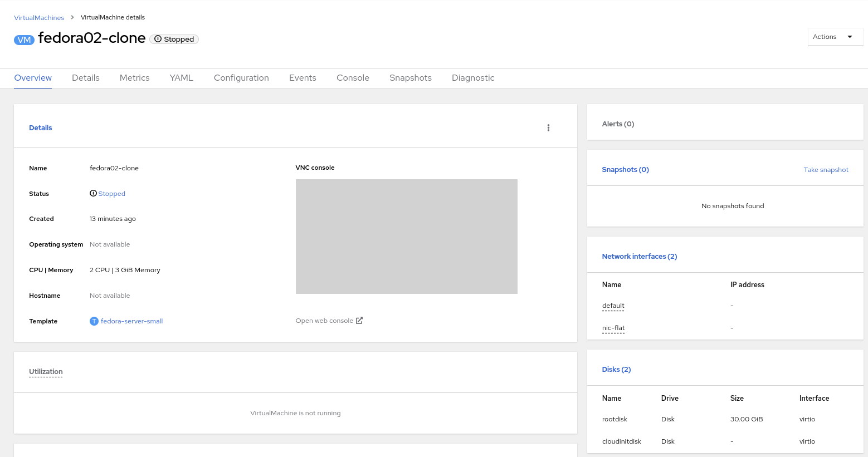The image size is (868, 457).
Task: Switch to the YAML tab
Action: (181, 78)
